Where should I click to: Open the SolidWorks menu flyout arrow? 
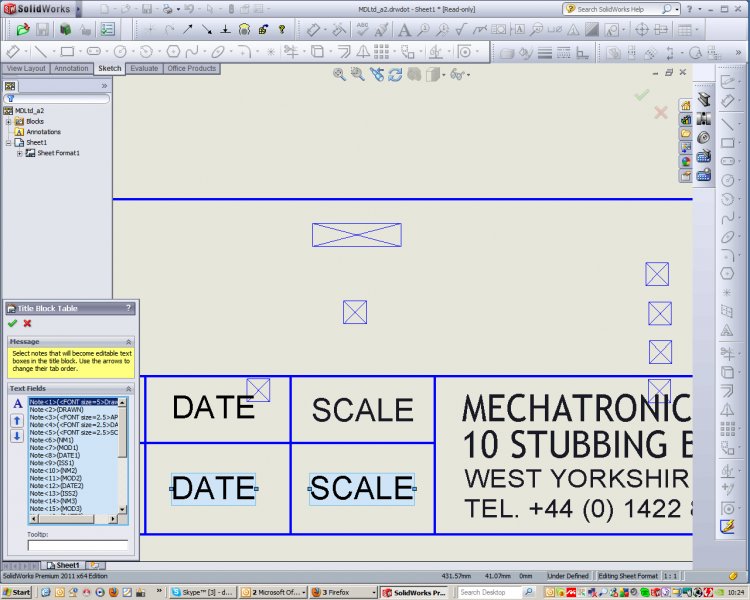[77, 9]
